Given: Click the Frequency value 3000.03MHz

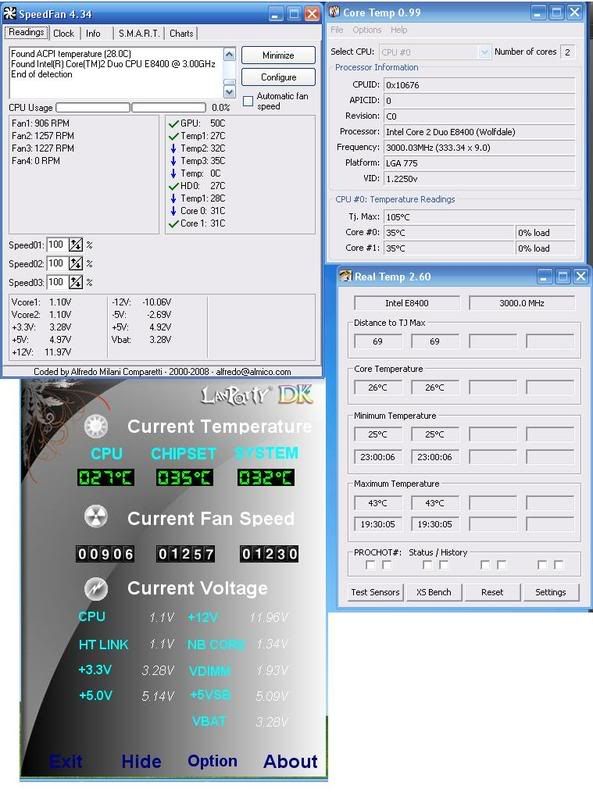Looking at the screenshot, I should coord(479,147).
